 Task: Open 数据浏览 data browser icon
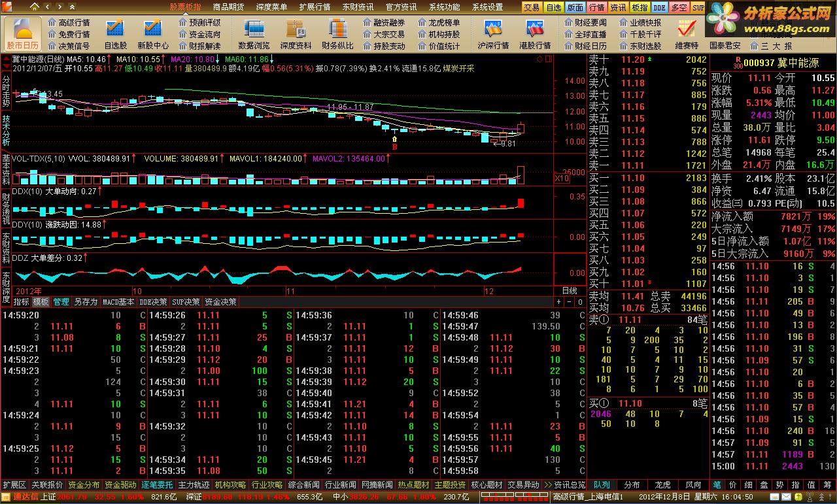coord(254,34)
